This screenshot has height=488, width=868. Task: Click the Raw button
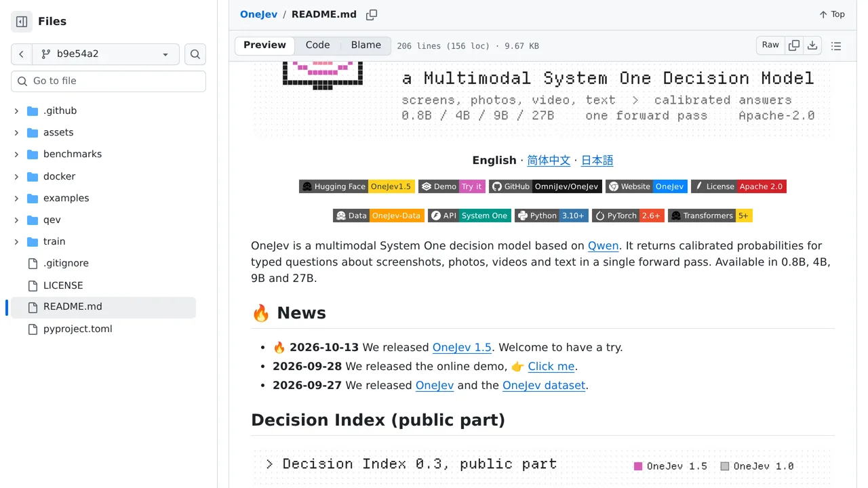click(770, 45)
